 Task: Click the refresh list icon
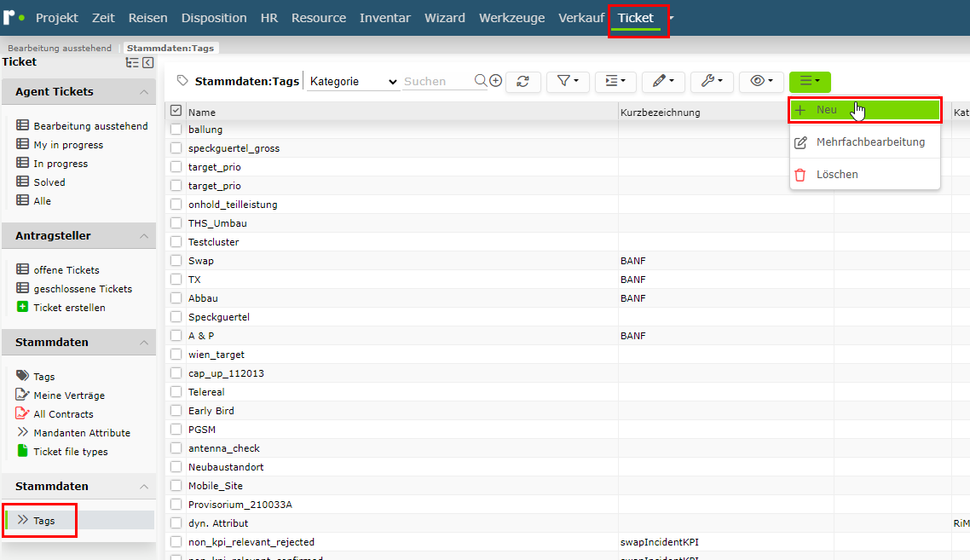point(523,82)
